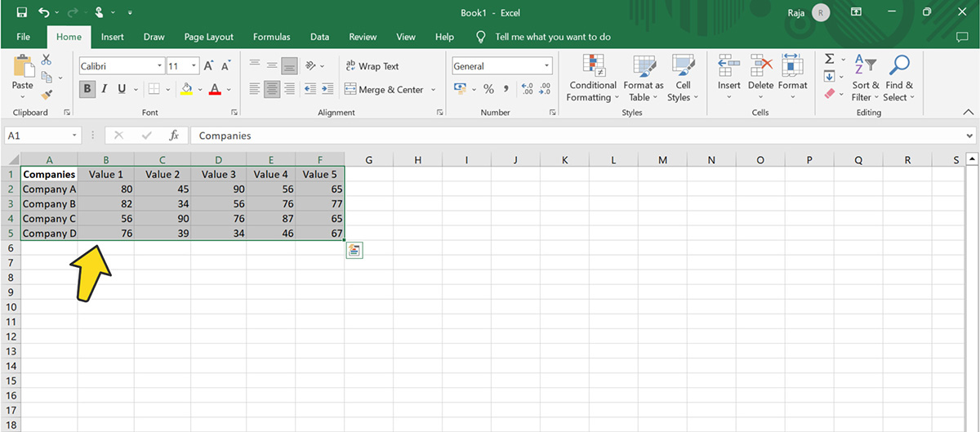Click the Save icon in the title bar
980x432 pixels.
(22, 12)
